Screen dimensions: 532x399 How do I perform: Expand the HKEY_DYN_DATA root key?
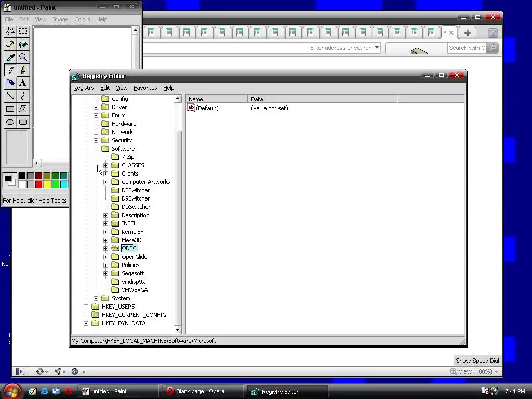click(x=86, y=323)
